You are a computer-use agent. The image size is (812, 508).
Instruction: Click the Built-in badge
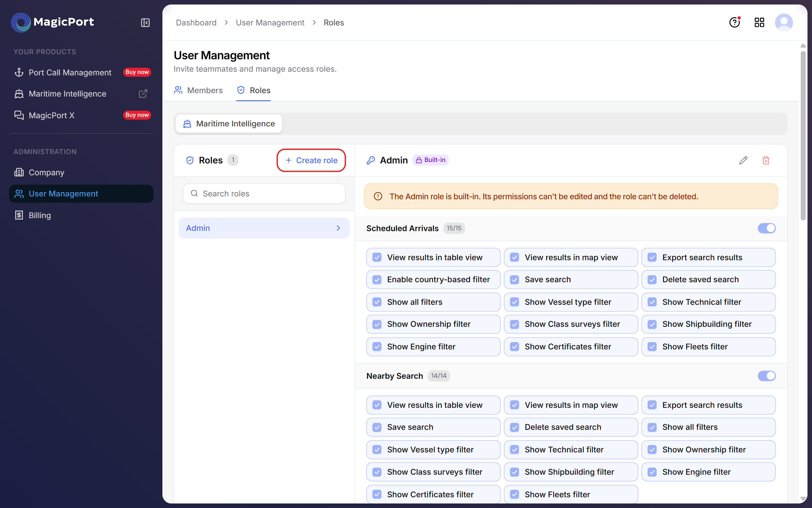tap(431, 160)
